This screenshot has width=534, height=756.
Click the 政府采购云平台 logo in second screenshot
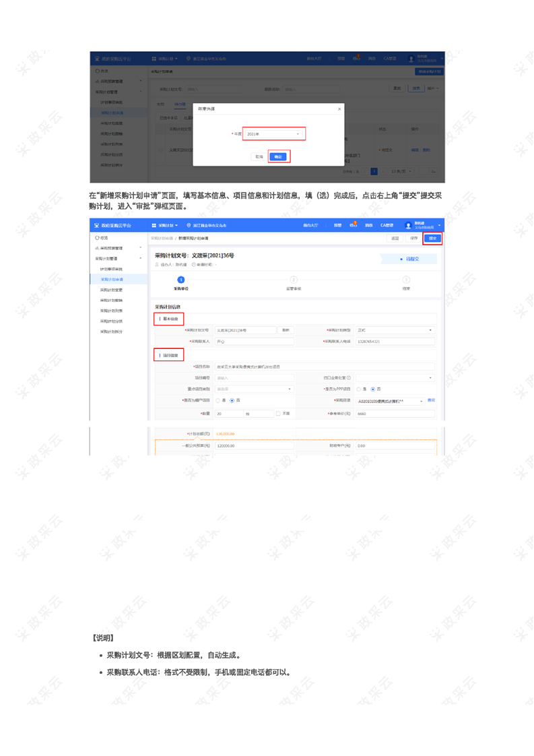[x=112, y=225]
